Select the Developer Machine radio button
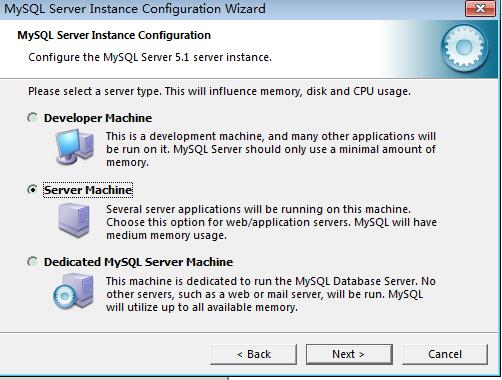The image size is (502, 380). point(33,118)
